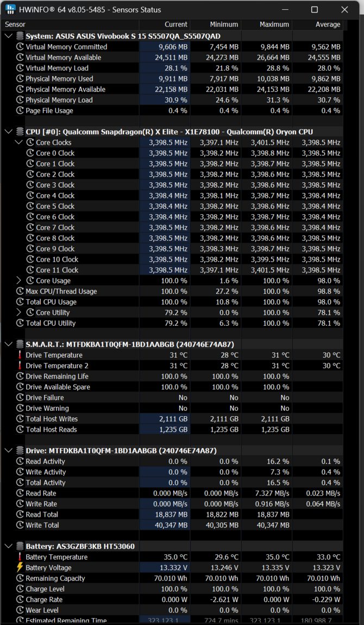
Task: Click the Physical Memory Used clock icon
Action: click(20, 78)
